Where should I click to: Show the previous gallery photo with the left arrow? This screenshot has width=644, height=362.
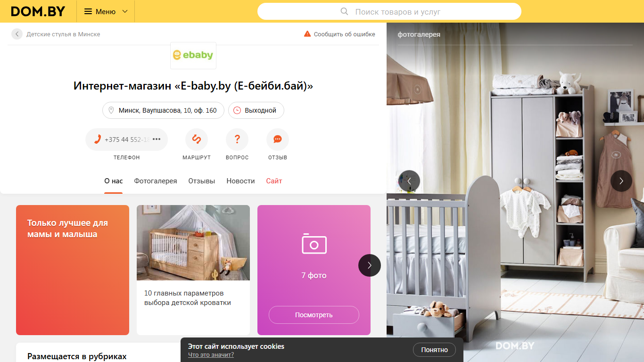pos(409,181)
